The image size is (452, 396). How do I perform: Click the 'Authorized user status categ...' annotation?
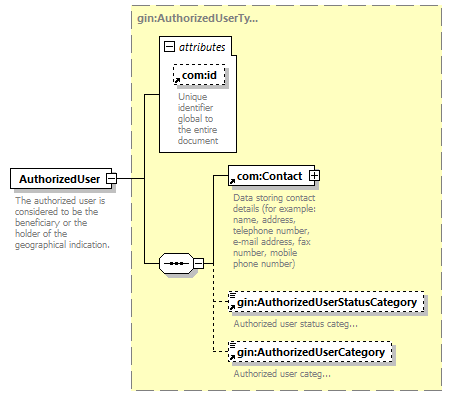[295, 324]
